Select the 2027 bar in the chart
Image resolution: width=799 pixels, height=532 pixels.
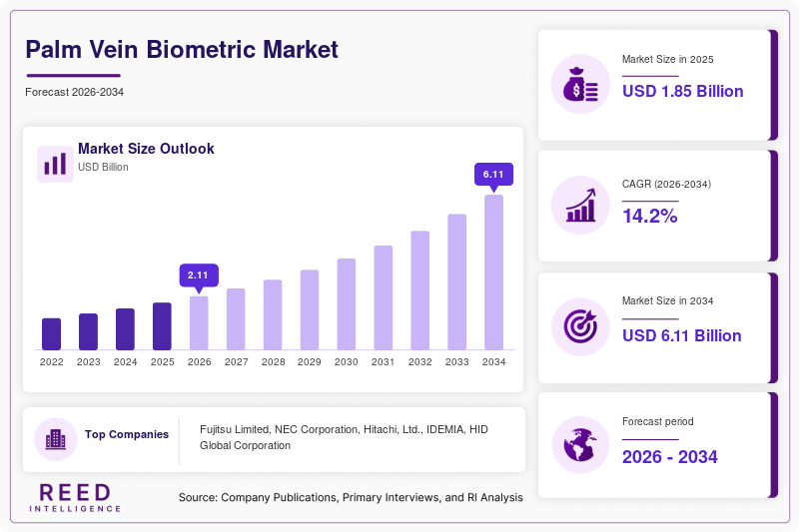pyautogui.click(x=236, y=319)
